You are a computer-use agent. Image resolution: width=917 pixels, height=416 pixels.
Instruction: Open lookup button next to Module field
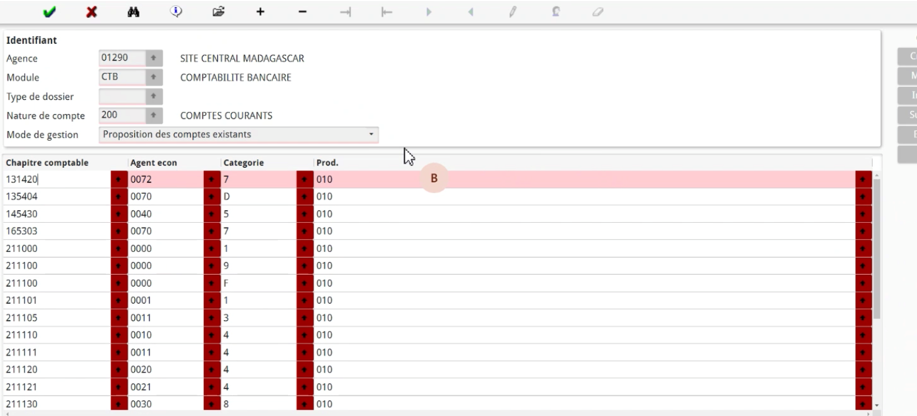[x=154, y=78]
